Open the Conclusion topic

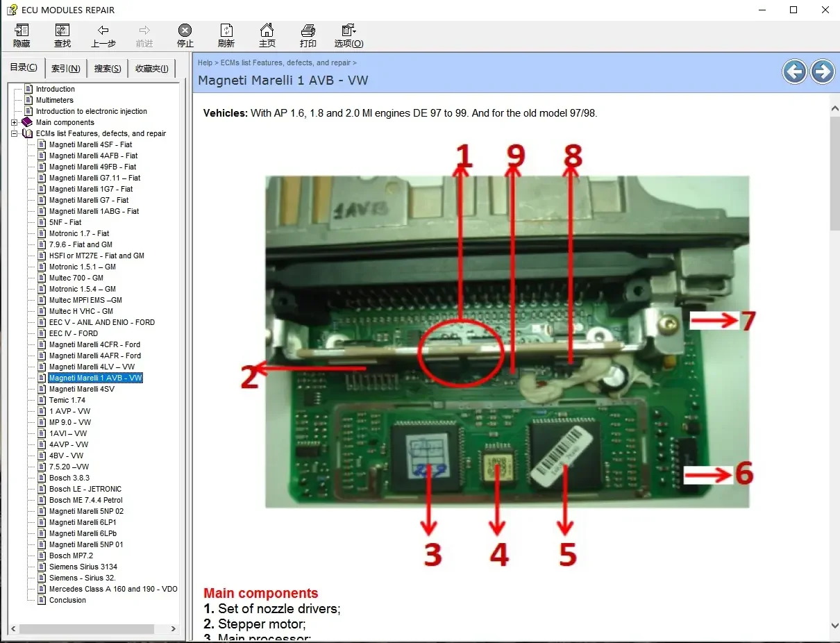click(x=67, y=600)
